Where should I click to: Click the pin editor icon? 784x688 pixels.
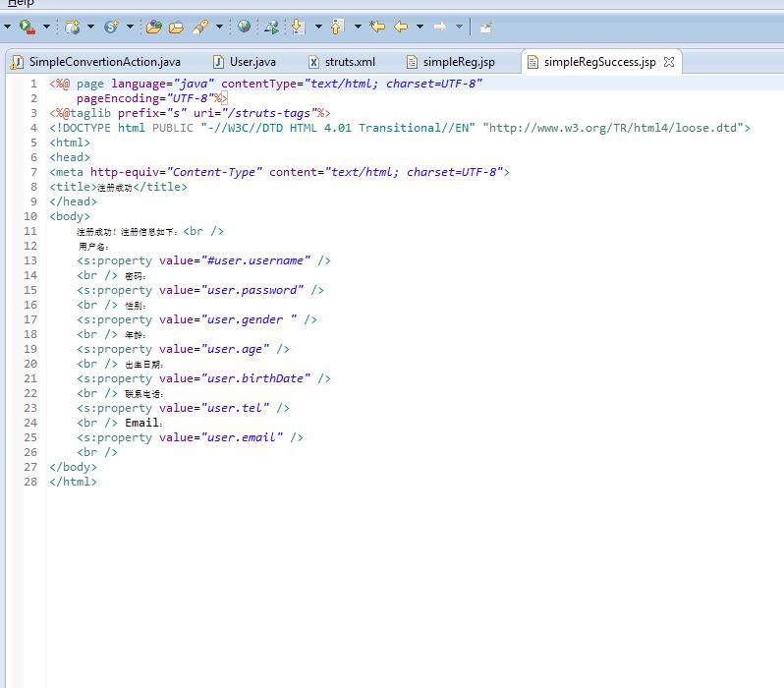486,27
